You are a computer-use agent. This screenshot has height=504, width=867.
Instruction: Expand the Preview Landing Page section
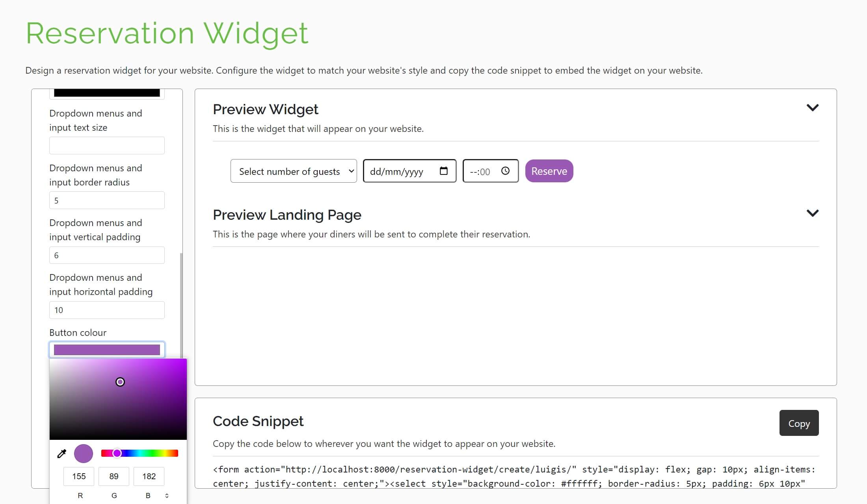(x=812, y=213)
